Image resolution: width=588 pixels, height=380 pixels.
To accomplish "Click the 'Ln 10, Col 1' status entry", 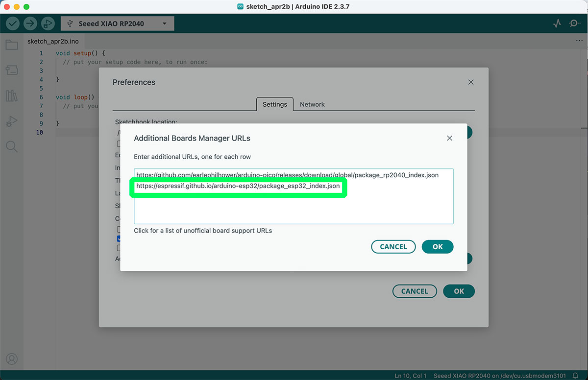I will (x=411, y=376).
